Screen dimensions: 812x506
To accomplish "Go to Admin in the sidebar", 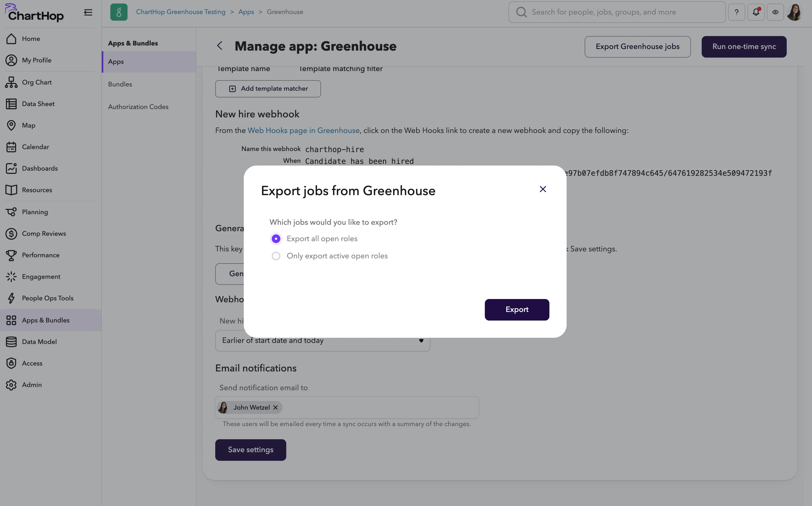I will (50, 385).
